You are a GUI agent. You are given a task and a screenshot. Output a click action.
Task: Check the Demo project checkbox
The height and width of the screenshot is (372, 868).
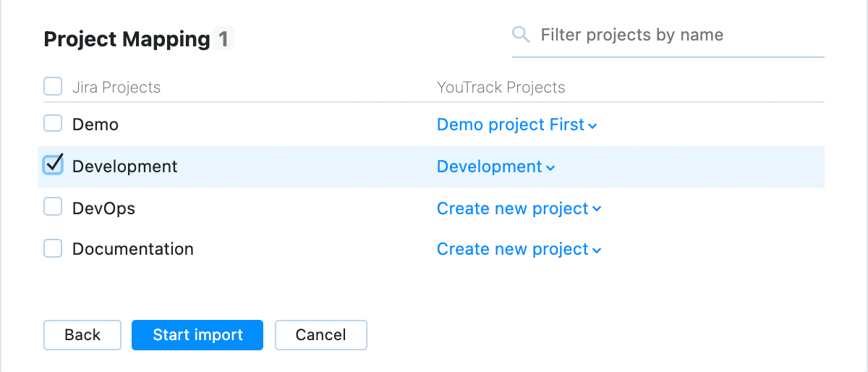53,124
